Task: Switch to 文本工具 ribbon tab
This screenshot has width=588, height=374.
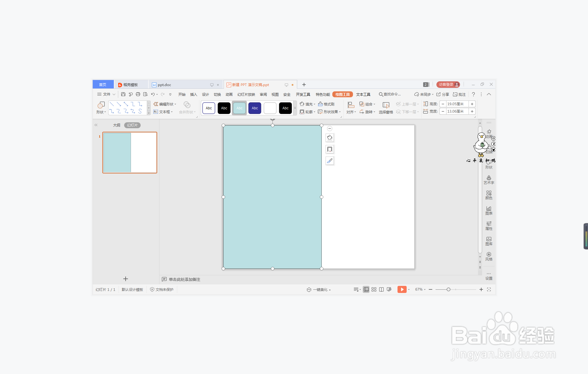Action: pyautogui.click(x=363, y=94)
